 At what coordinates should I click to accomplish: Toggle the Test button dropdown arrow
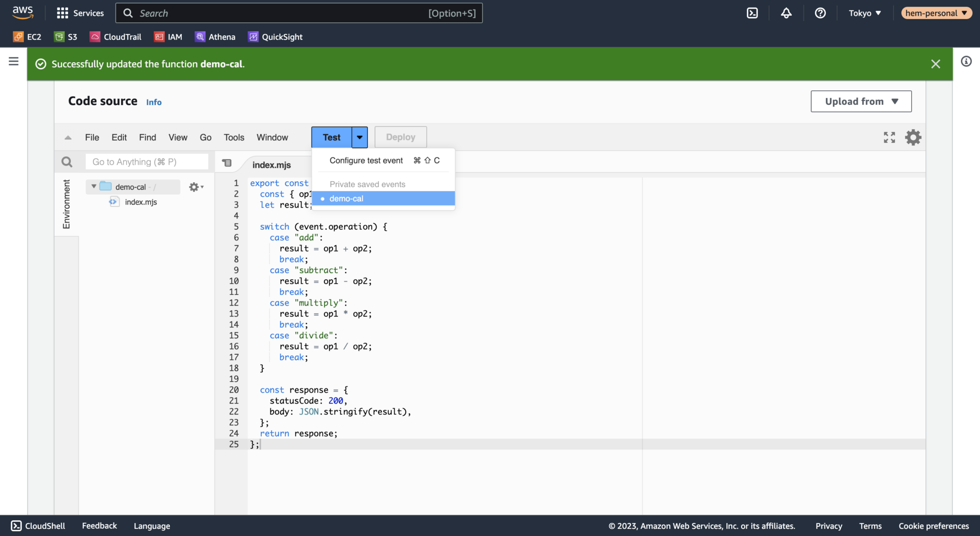(x=359, y=137)
